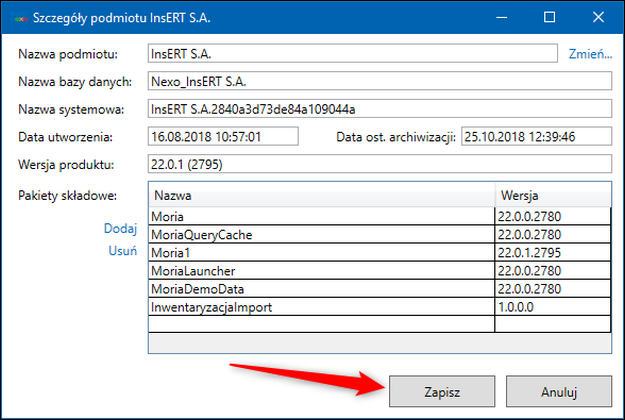
Task: Open the Zmień... link
Action: click(x=590, y=53)
